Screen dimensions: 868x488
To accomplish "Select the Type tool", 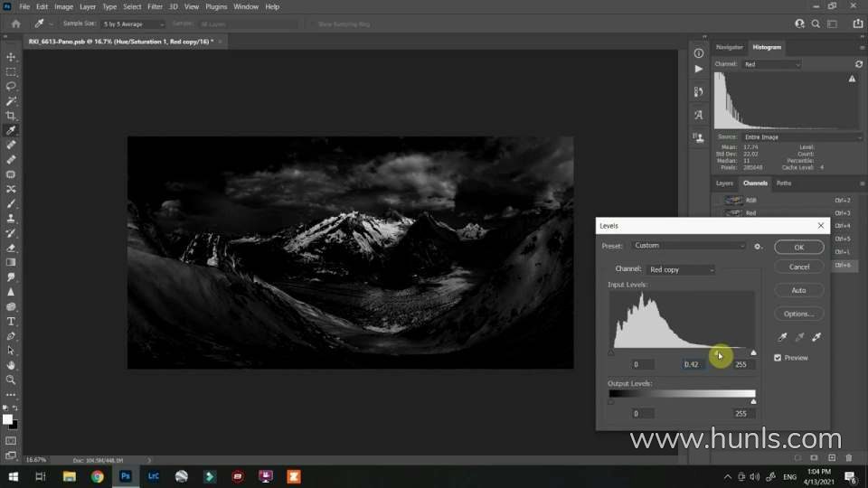I will pos(11,321).
